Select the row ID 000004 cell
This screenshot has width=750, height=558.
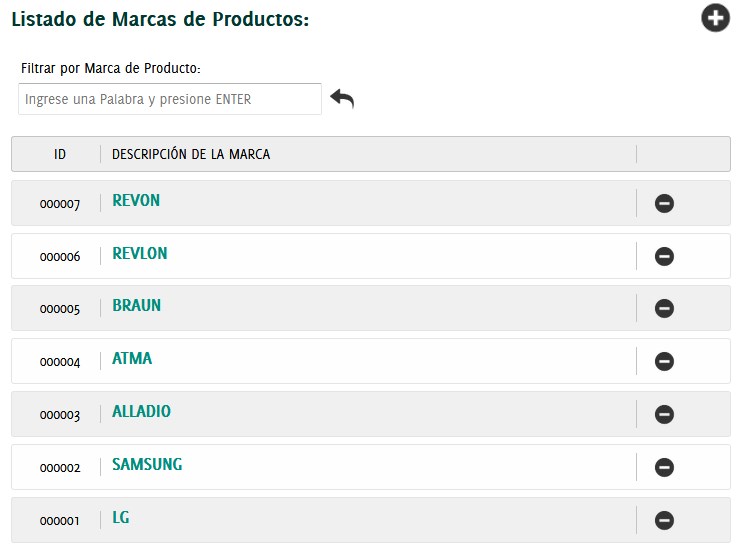[x=60, y=362]
